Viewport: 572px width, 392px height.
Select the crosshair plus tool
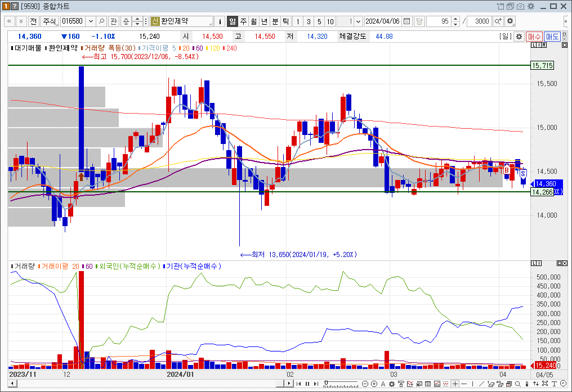pos(455,384)
